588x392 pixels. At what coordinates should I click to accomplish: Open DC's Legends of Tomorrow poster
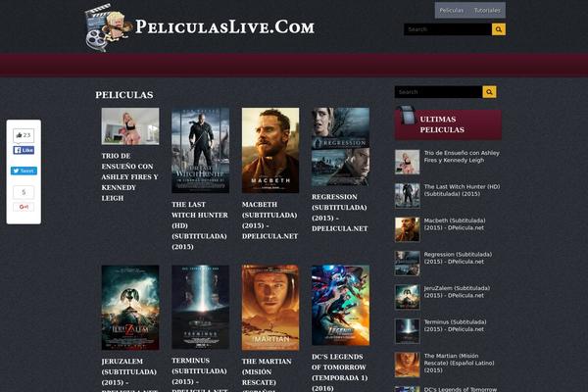340,306
